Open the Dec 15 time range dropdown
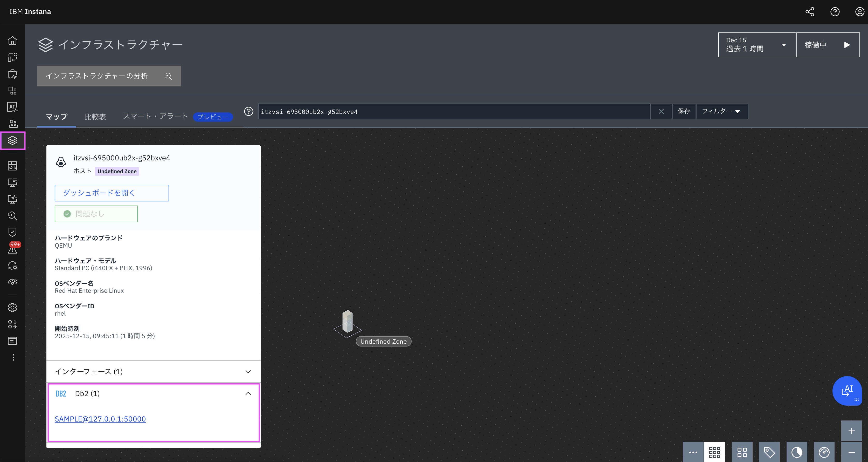 (x=757, y=45)
